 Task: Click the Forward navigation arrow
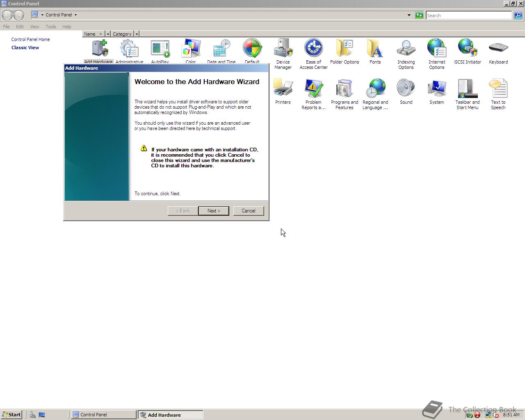click(18, 15)
